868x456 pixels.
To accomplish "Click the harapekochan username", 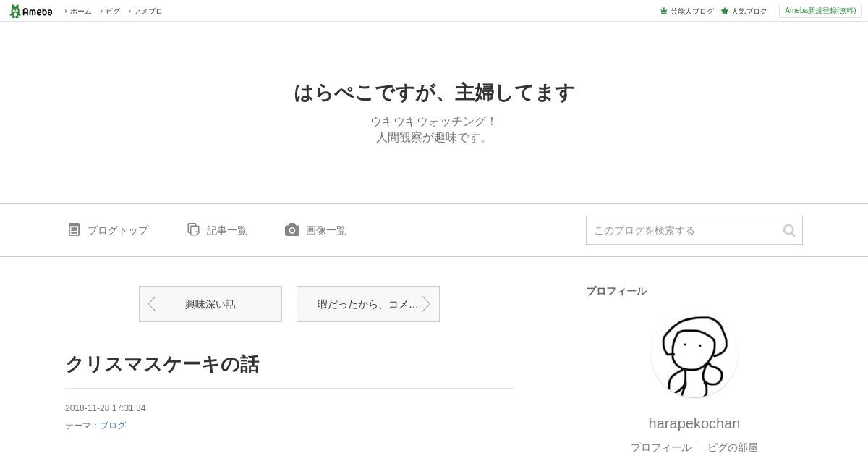I will tap(694, 423).
